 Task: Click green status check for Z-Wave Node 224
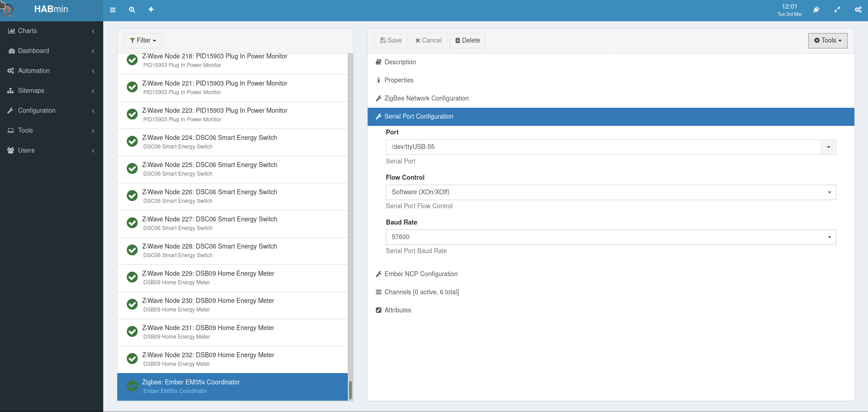tap(132, 141)
